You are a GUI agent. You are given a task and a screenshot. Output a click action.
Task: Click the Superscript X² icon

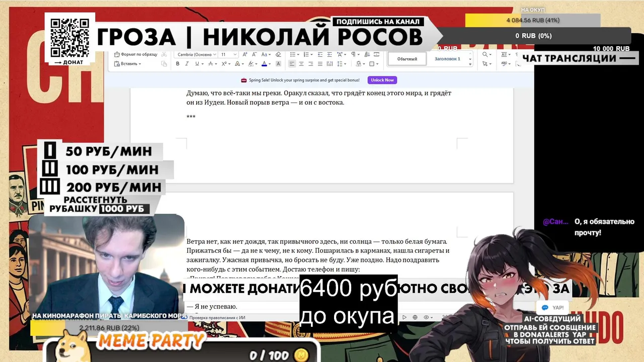224,64
